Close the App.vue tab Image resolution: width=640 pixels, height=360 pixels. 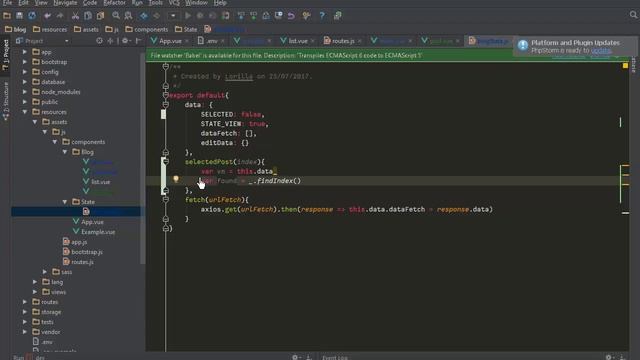click(187, 41)
